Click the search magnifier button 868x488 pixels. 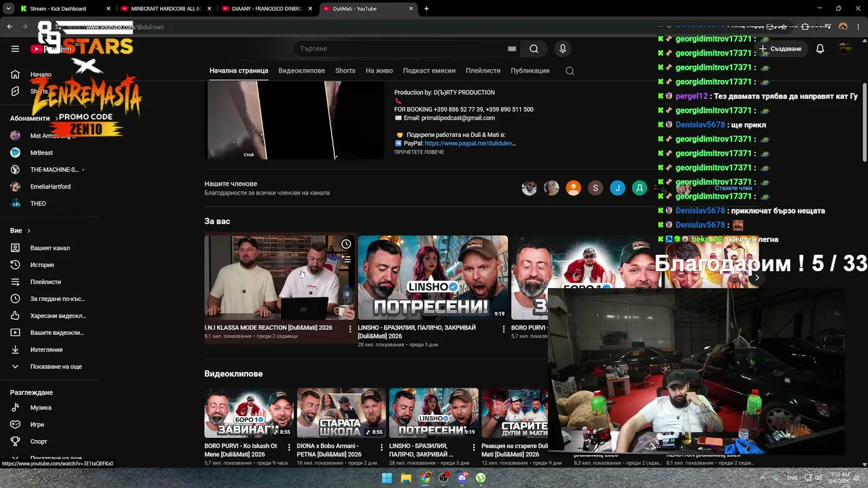pos(534,49)
